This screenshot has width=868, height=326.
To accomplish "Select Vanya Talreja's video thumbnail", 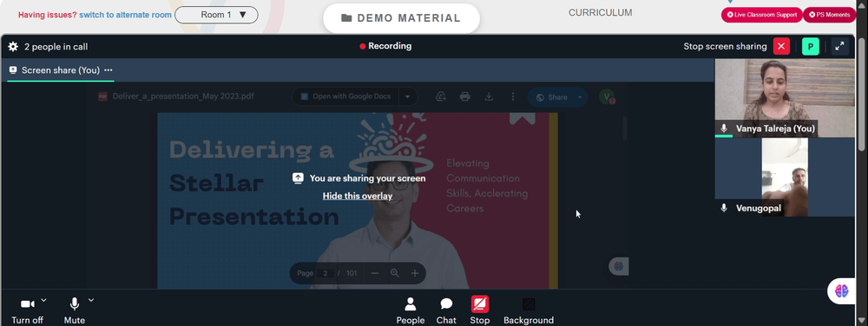I will click(x=785, y=98).
